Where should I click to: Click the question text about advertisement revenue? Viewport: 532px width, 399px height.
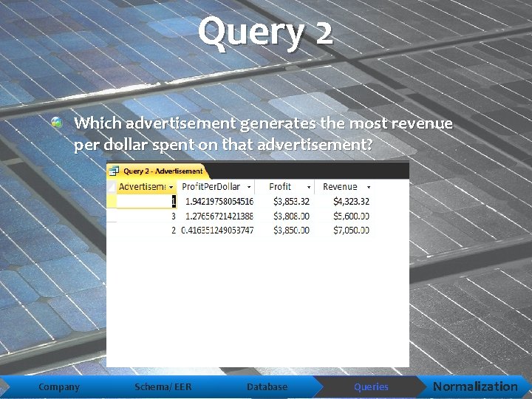[x=263, y=134]
